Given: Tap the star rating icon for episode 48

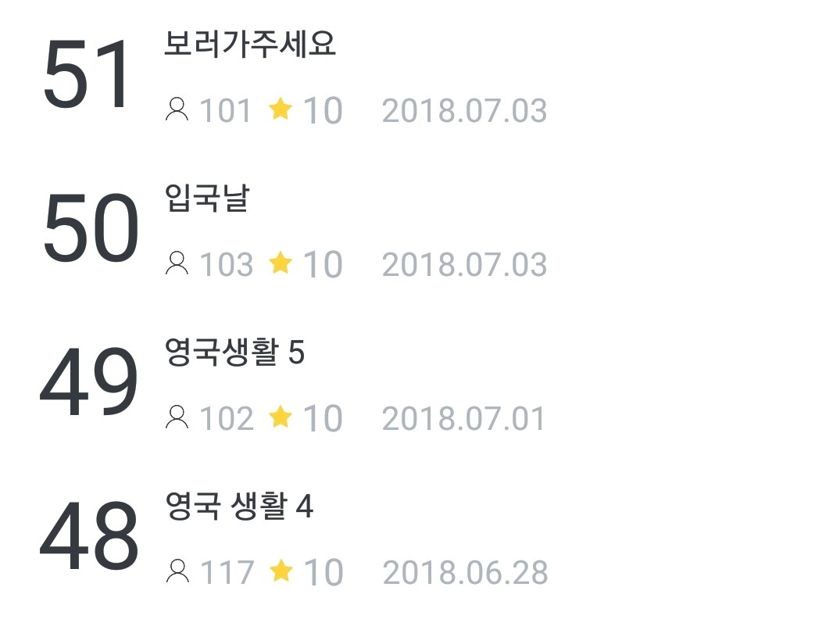Looking at the screenshot, I should [280, 571].
